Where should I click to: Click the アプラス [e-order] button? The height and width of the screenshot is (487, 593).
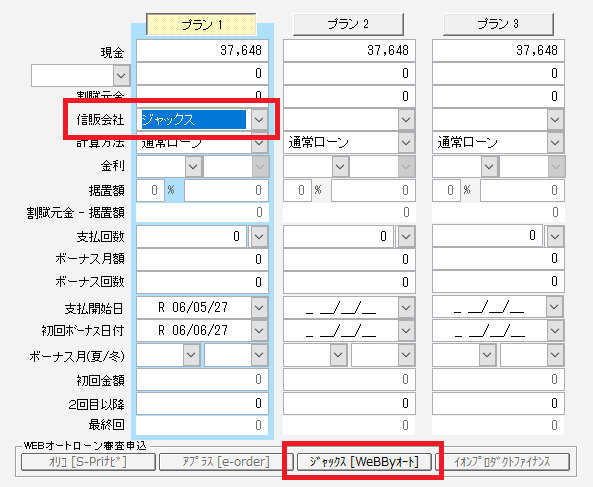point(226,462)
